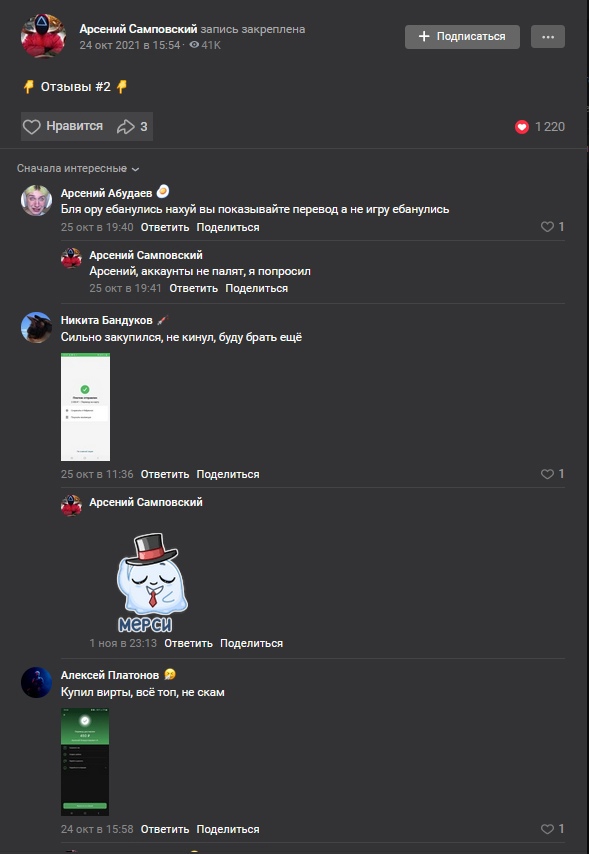Reply to Арсений Абудаев's comment via Ответить
This screenshot has height=854, width=589.
(165, 227)
